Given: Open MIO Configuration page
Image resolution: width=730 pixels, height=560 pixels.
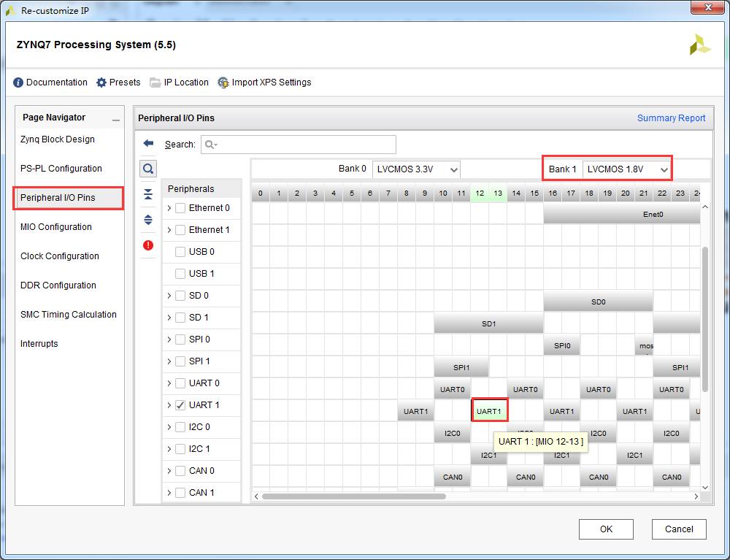Looking at the screenshot, I should [56, 227].
